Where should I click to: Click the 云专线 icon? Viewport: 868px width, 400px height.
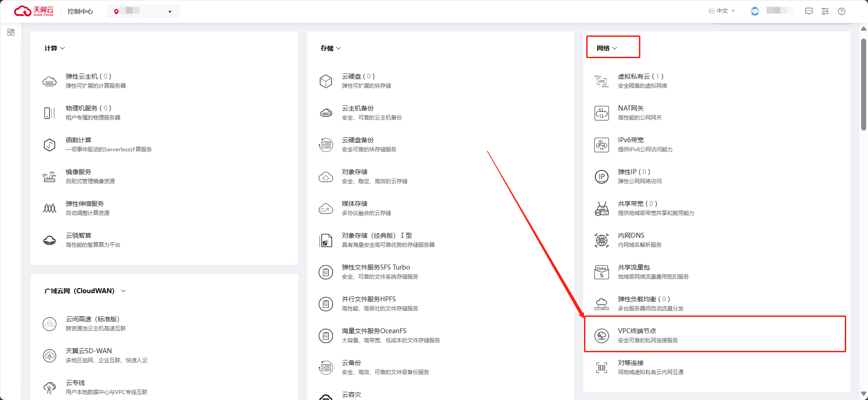pos(50,388)
